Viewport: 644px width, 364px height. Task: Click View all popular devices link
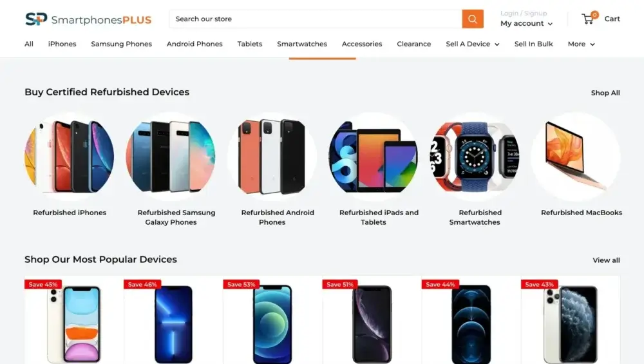606,260
